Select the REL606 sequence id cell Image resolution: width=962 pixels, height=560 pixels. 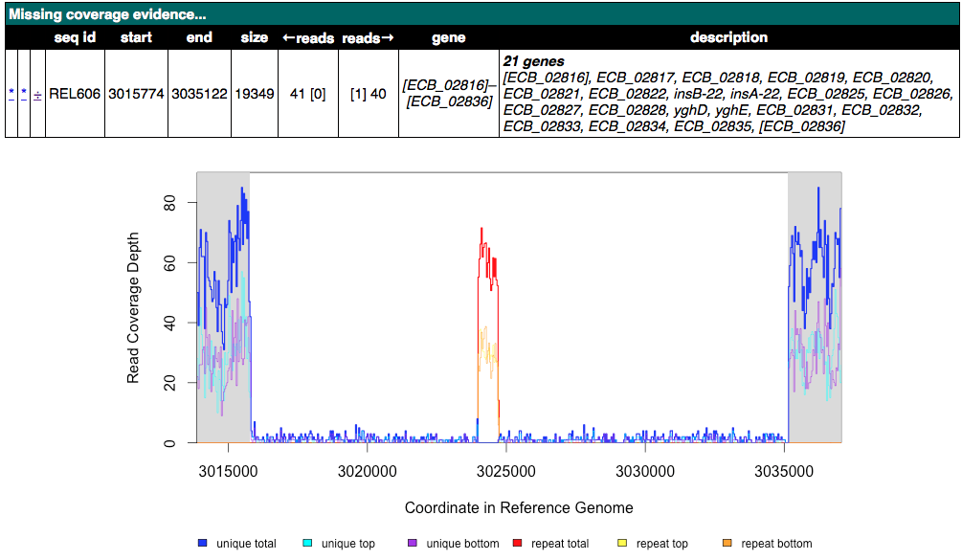tap(75, 94)
